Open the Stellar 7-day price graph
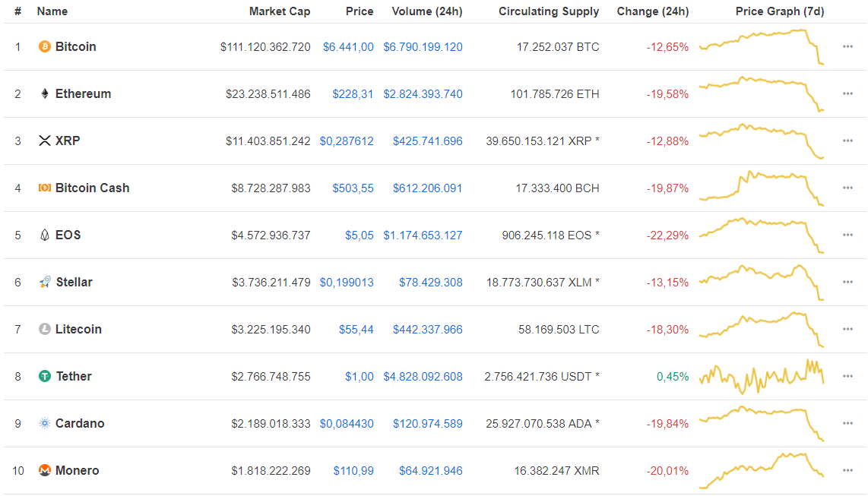The width and height of the screenshot is (868, 496). 762,282
